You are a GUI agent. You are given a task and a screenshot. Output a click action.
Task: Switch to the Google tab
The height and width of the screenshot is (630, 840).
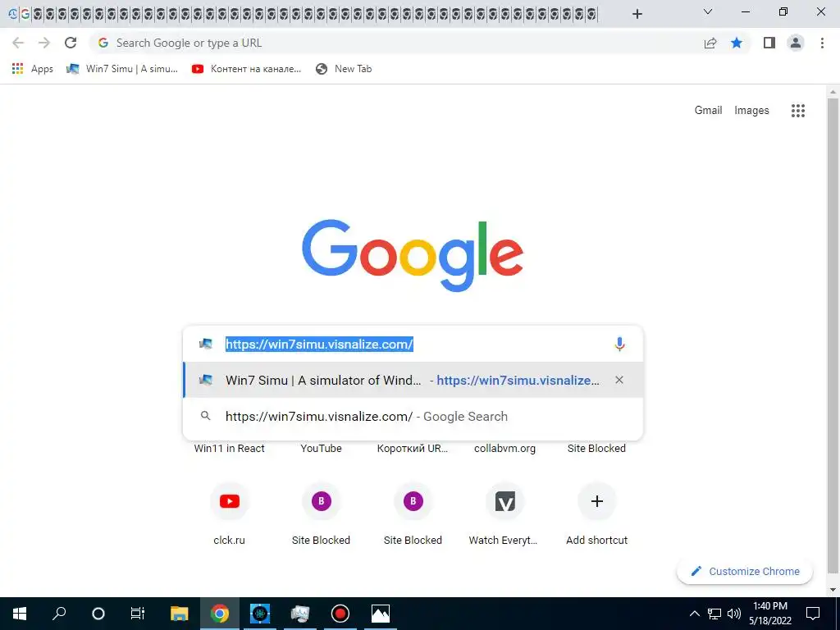point(25,14)
